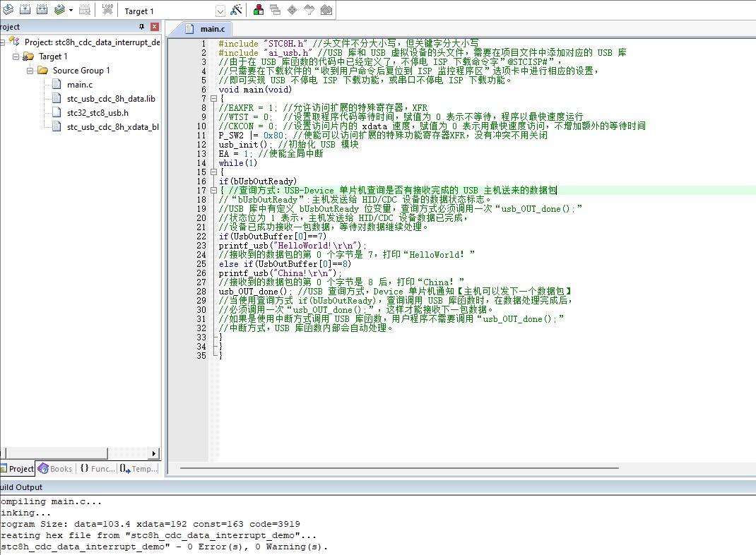Click the editor horizontal scrollbar
Image resolution: width=756 pixels, height=555 pixels.
pos(399,468)
